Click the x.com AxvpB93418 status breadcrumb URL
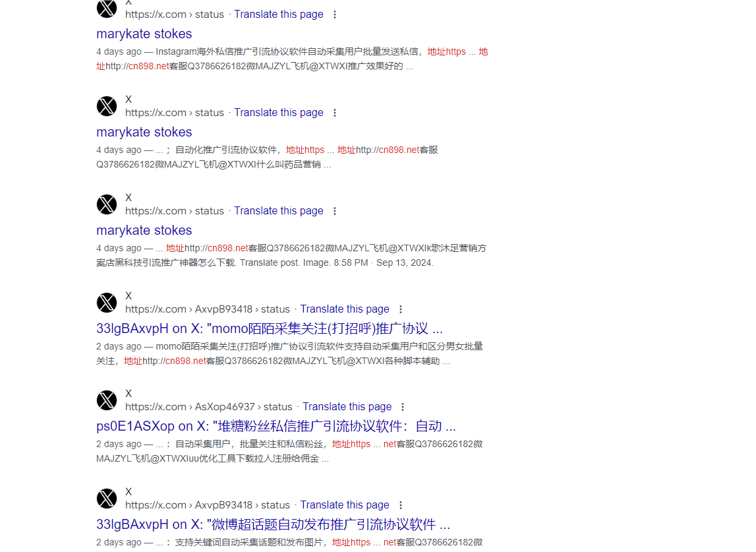Image resolution: width=756 pixels, height=552 pixels. coord(208,309)
